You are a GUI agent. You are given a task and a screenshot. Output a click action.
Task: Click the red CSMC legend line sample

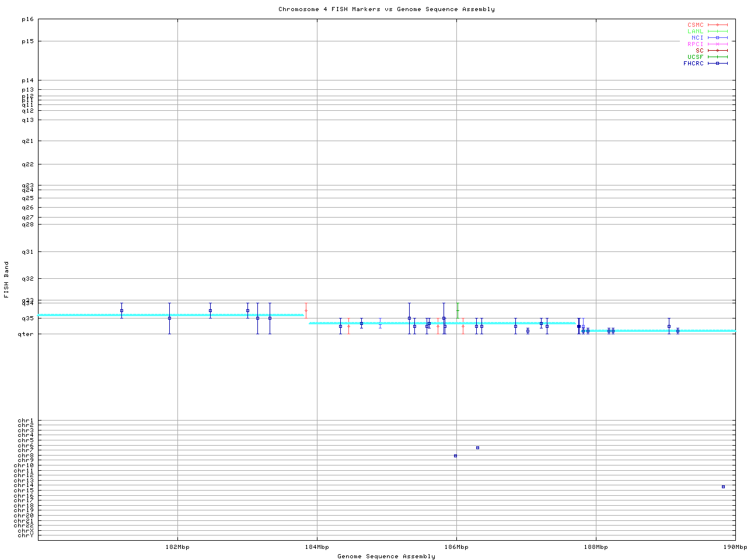(718, 25)
